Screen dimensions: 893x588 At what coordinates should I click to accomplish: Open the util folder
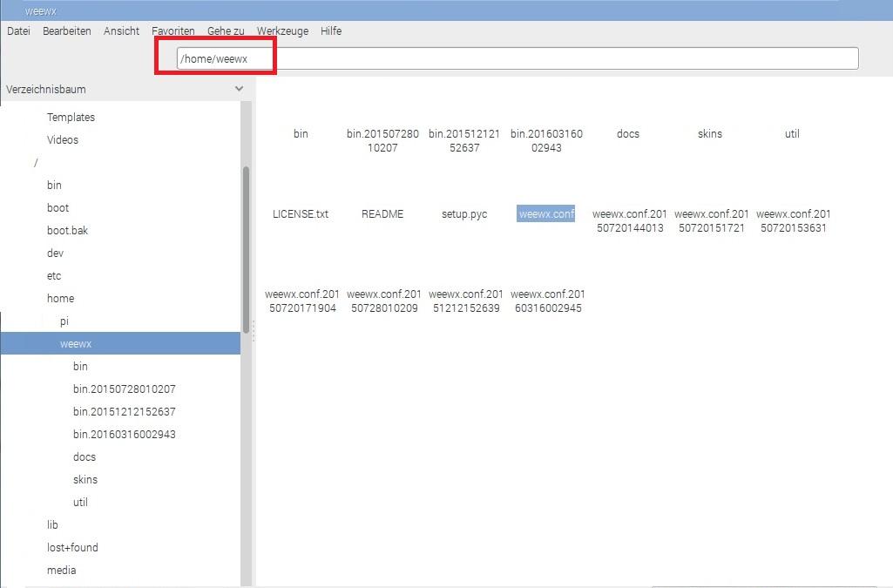791,133
